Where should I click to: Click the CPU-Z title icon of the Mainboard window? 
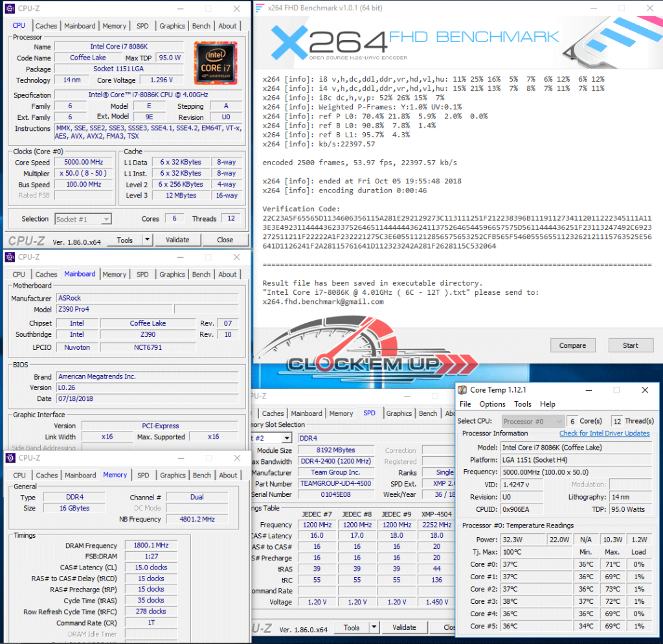[x=10, y=257]
